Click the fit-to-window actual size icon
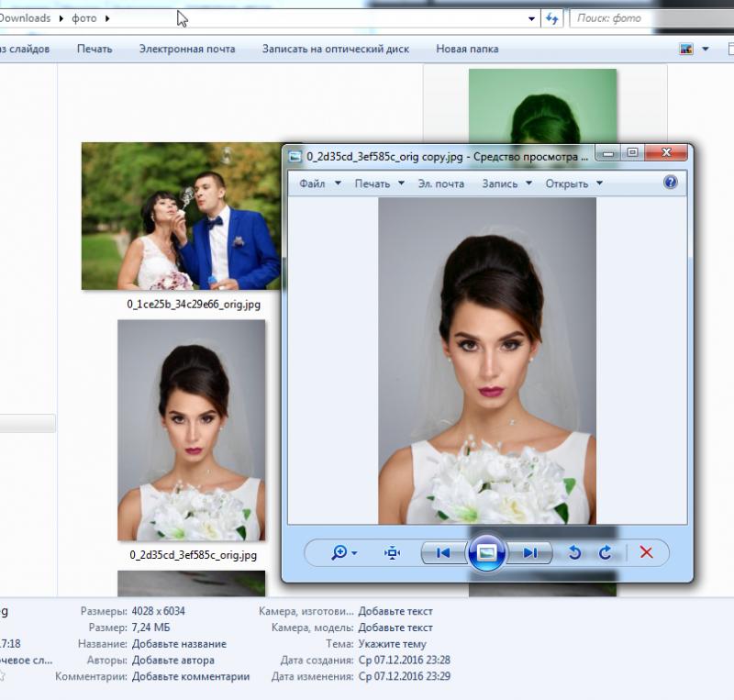 [393, 553]
